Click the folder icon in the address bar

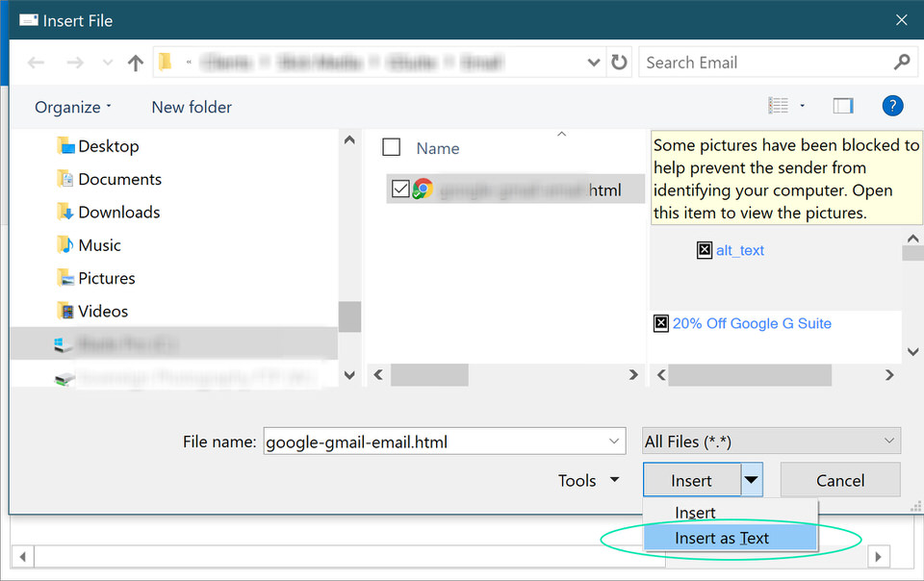[x=166, y=61]
